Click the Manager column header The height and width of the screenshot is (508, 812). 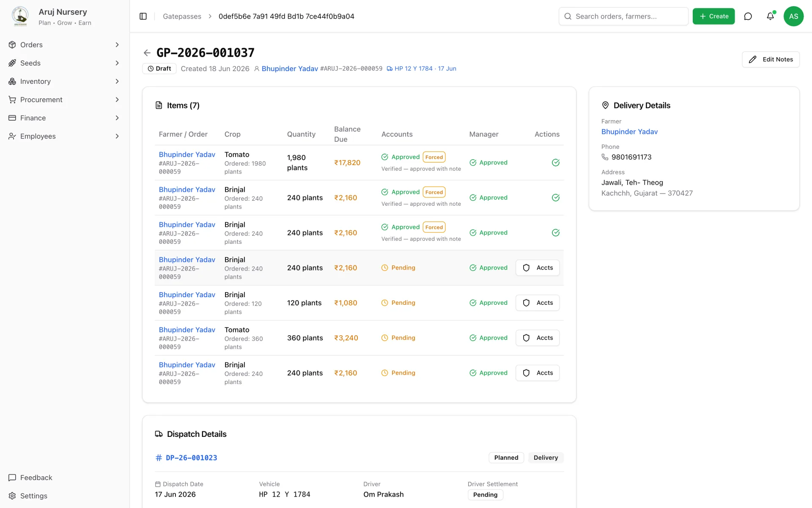pyautogui.click(x=484, y=134)
